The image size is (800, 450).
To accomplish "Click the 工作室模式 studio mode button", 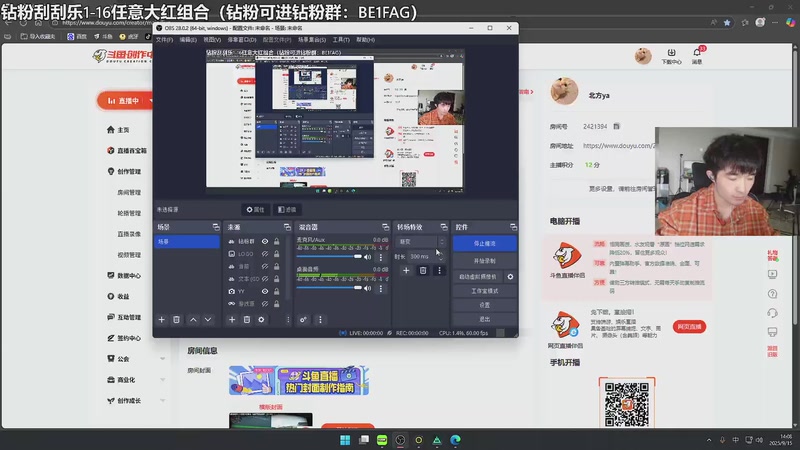I will click(x=485, y=291).
